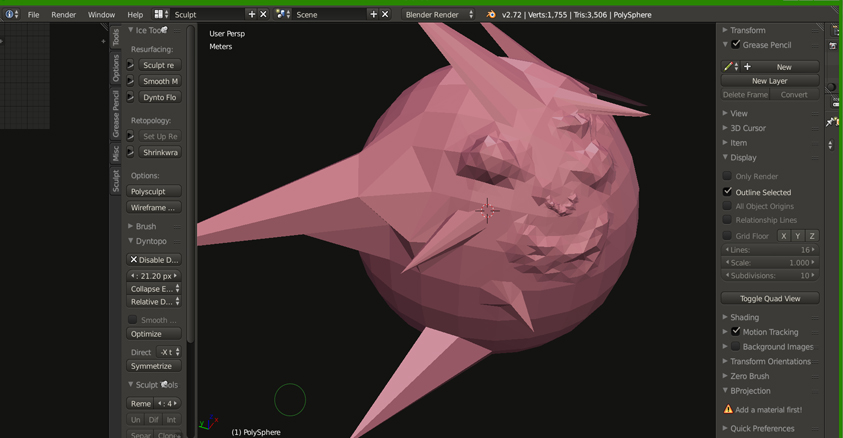Switch to the Grease Pencil vertical tab
Viewport: 843px width, 438px height.
[x=116, y=113]
